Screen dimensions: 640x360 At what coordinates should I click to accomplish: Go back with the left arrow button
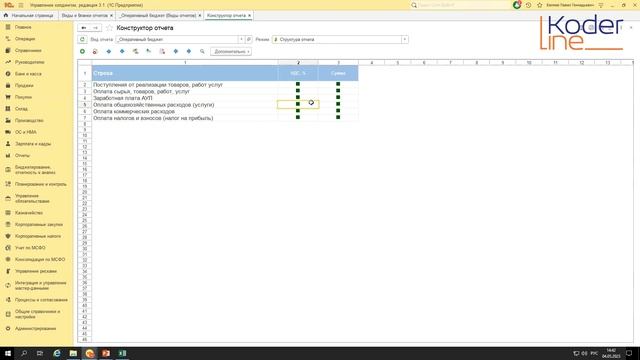click(84, 28)
